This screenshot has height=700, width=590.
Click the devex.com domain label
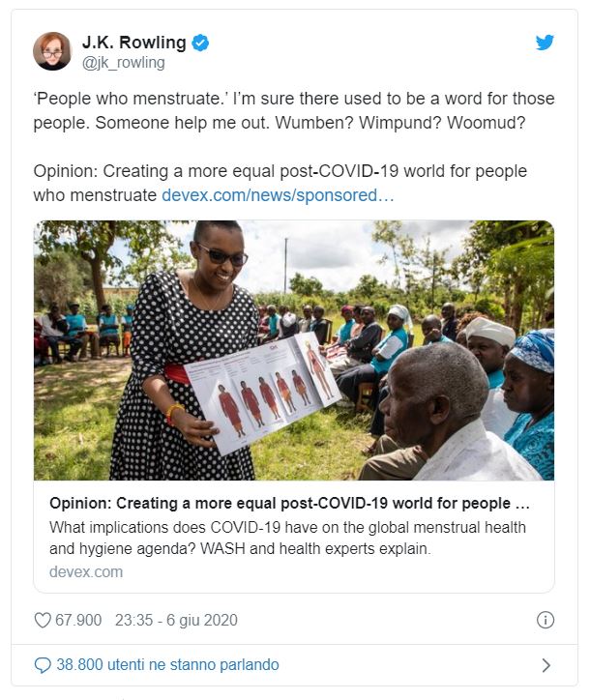coord(86,571)
